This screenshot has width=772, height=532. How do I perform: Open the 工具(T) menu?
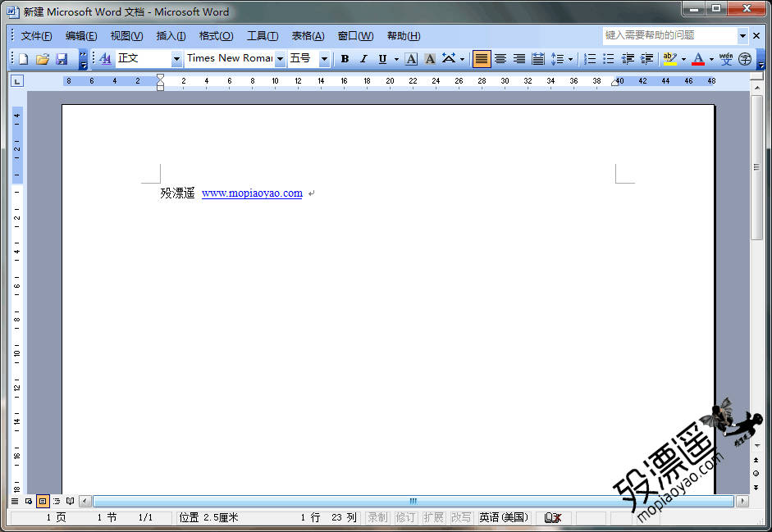tap(263, 36)
